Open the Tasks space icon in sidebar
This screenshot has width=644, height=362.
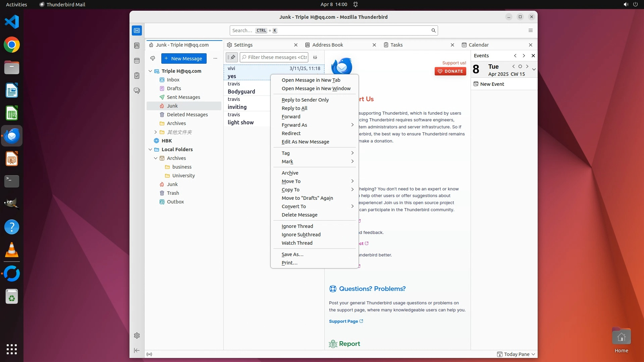pyautogui.click(x=137, y=76)
